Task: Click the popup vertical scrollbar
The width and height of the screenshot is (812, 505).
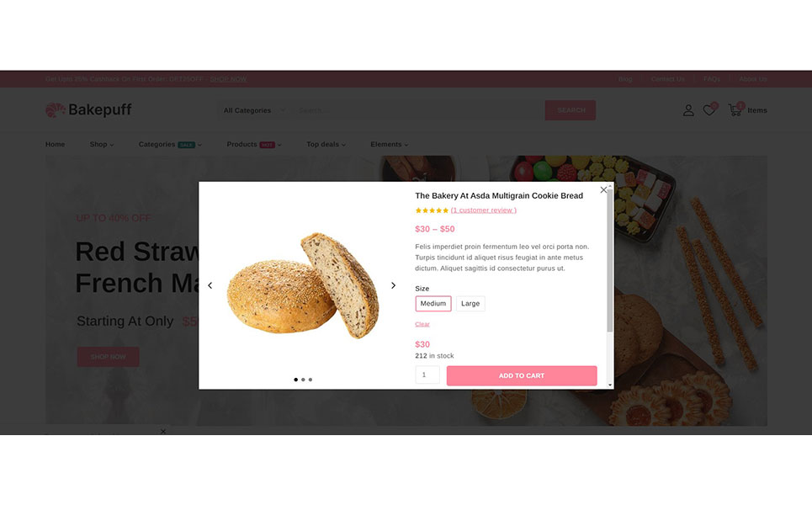Action: pos(609,261)
